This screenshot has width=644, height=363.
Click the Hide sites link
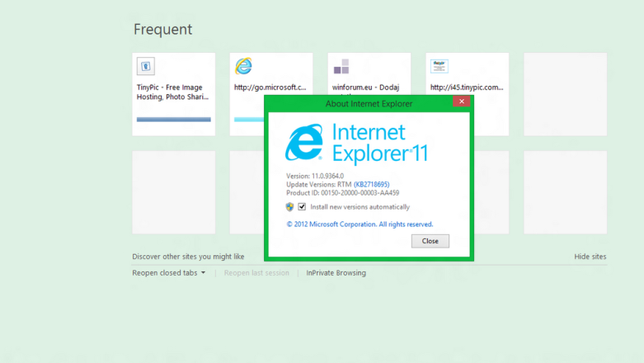click(x=590, y=257)
